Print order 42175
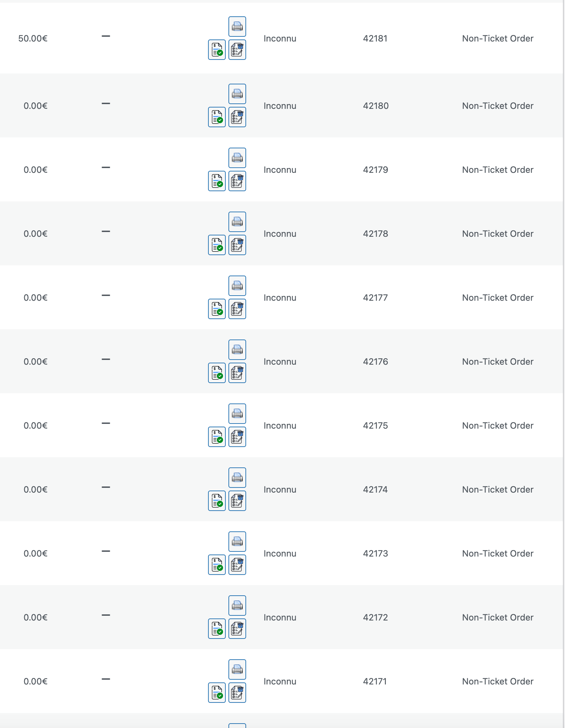The image size is (565, 728). click(x=237, y=414)
